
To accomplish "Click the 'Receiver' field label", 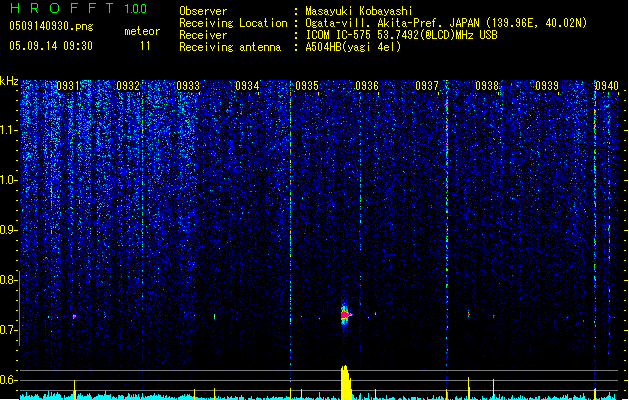I will coord(203,35).
